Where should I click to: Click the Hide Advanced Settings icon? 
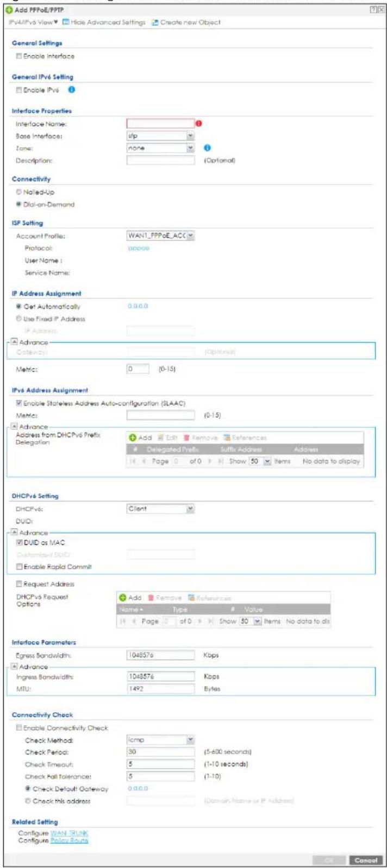tap(65, 22)
